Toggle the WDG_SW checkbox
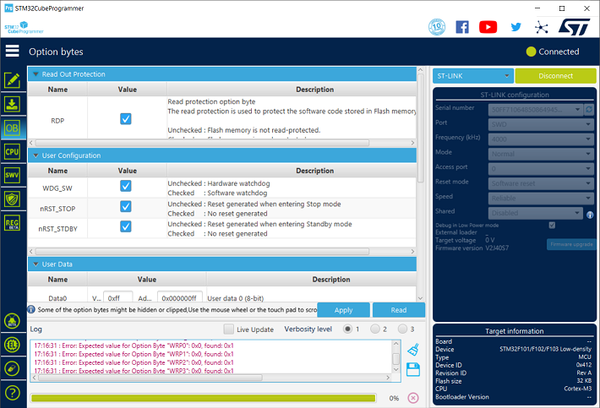Viewport: 600px width, 408px height. click(x=126, y=186)
